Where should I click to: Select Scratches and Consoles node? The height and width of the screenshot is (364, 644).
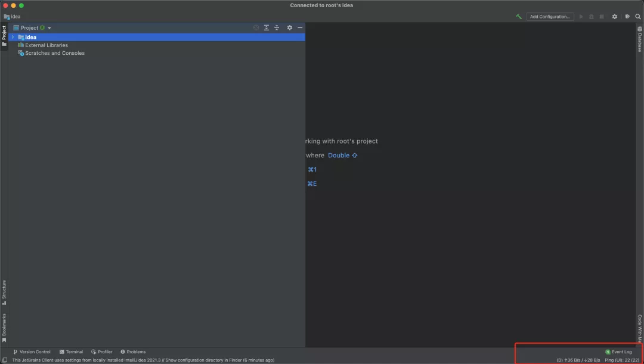pyautogui.click(x=55, y=53)
